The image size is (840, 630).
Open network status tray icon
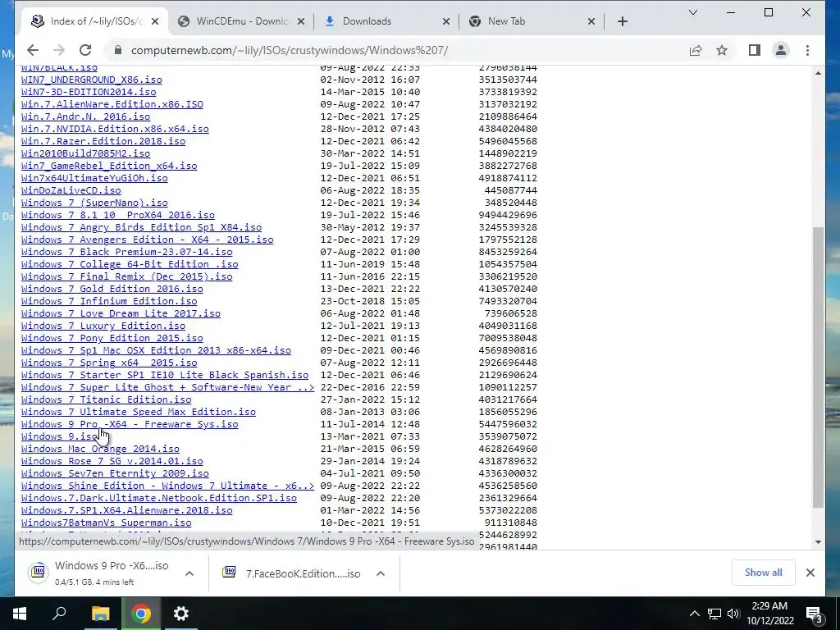point(714,614)
